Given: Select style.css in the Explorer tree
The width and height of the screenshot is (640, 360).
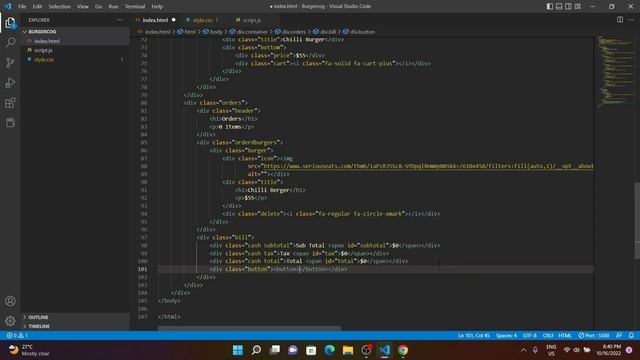Looking at the screenshot, I should click(75, 60).
